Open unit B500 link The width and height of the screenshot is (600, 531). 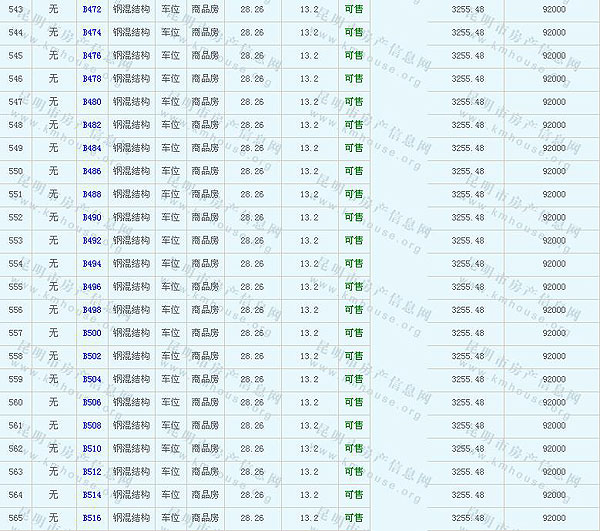pos(91,333)
